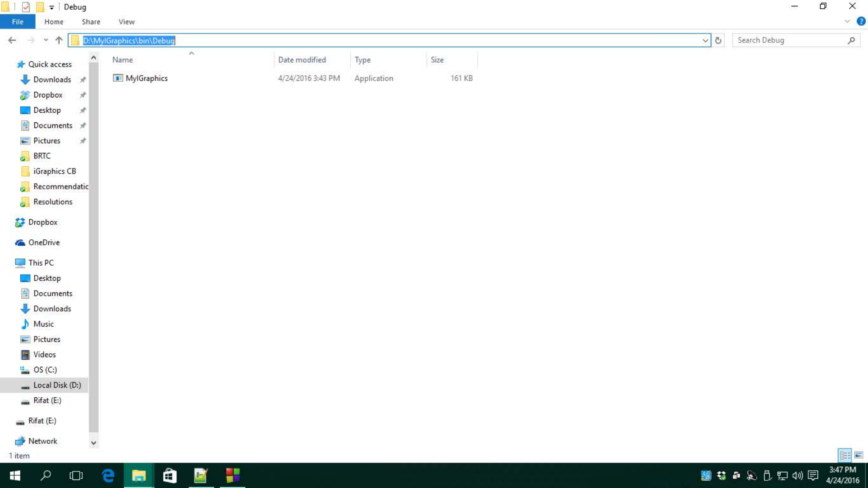
Task: Refresh the Debug folder view
Action: click(x=718, y=40)
